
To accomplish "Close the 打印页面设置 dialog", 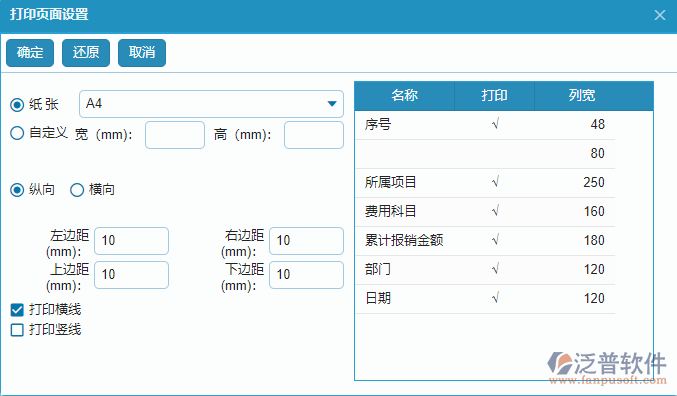I will 659,15.
